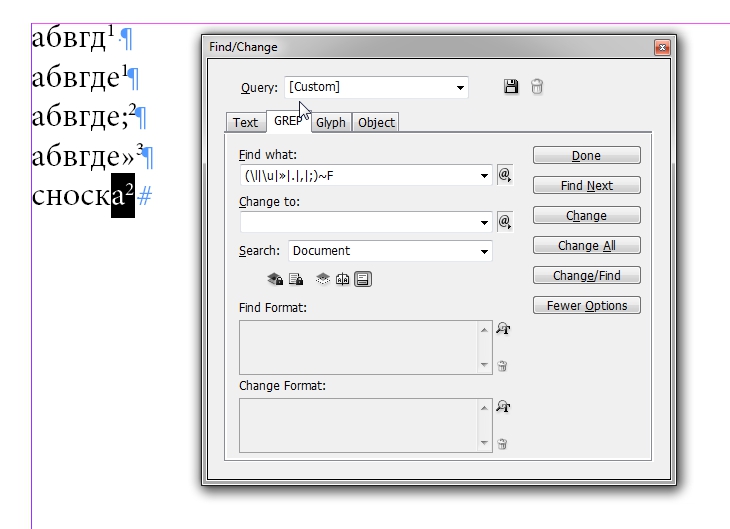Toggle Include Locked Layers search option

275,279
